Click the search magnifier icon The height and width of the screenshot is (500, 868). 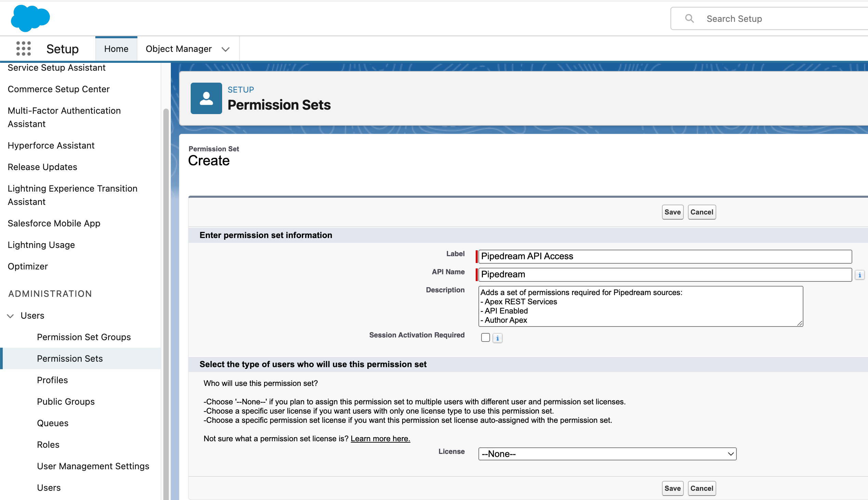689,18
